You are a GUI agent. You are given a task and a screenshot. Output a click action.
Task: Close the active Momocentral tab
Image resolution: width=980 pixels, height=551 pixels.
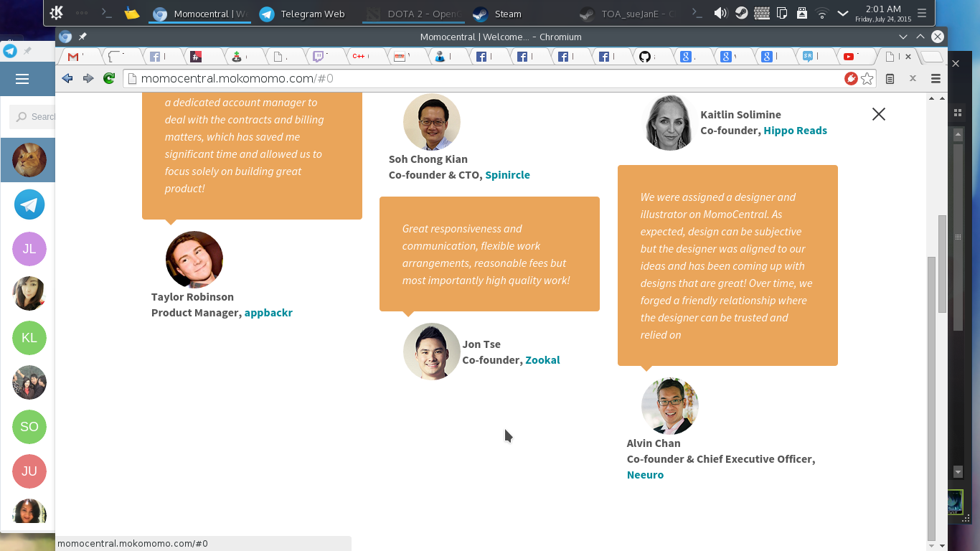click(908, 57)
